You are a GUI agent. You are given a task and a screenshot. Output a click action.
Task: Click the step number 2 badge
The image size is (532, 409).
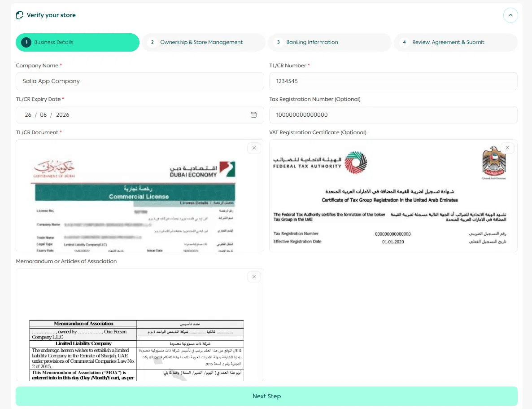(153, 42)
